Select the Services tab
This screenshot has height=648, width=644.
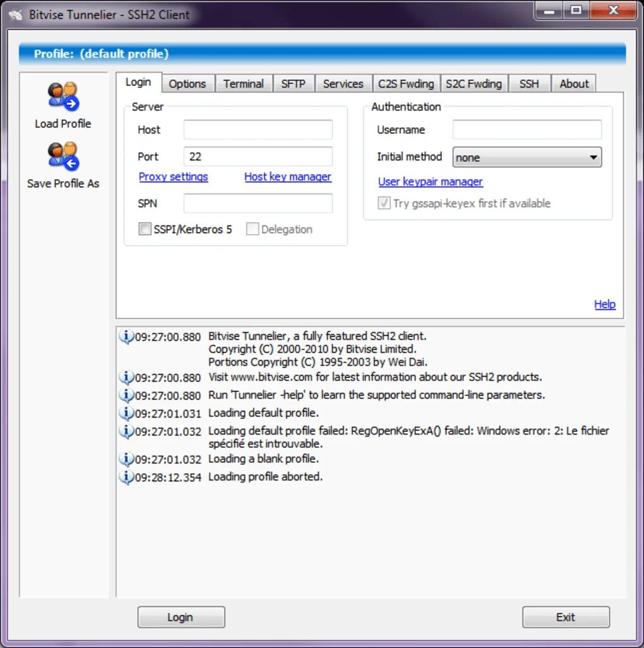click(343, 84)
